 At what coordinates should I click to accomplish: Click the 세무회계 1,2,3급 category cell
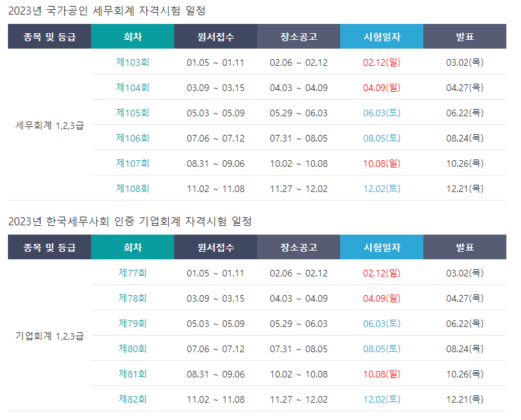click(49, 125)
